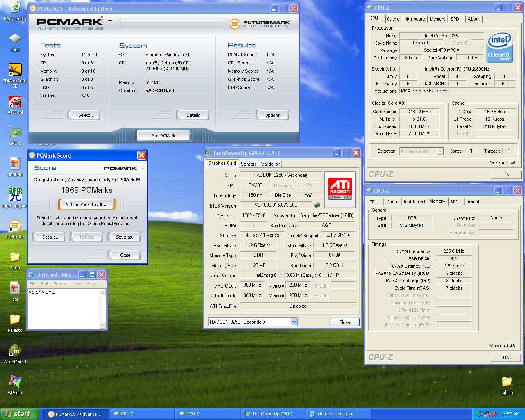525x420 pixels.
Task: Click OK in the top CPU-Z window
Action: click(506, 175)
